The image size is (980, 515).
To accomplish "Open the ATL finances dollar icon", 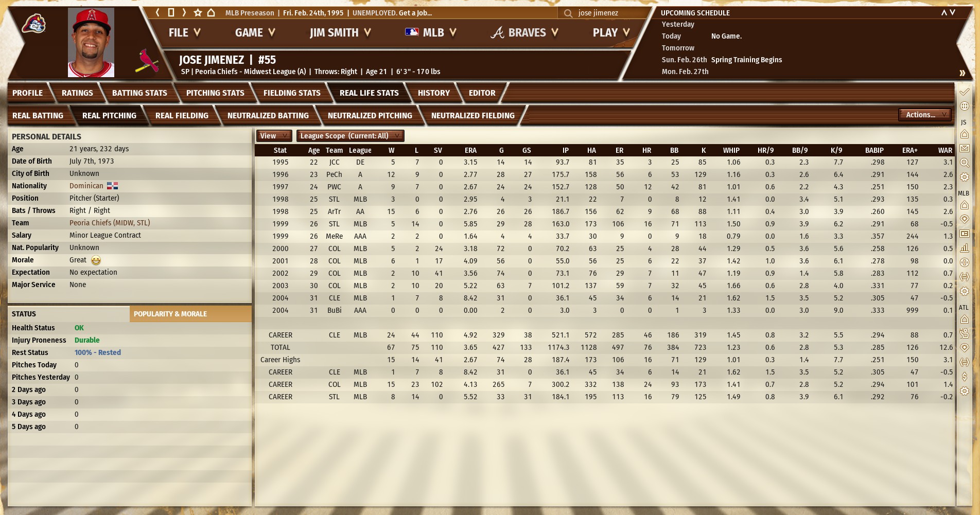I will click(x=965, y=377).
